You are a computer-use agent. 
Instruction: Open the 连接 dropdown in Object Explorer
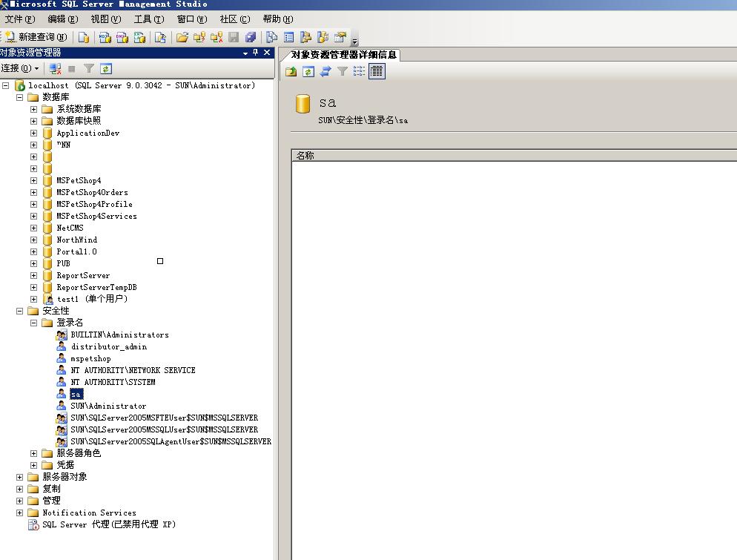[x=20, y=68]
